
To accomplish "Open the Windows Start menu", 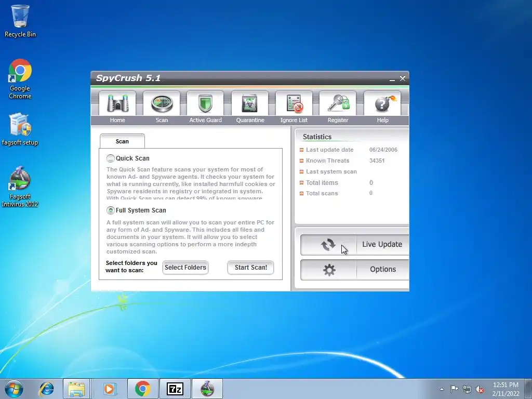I will click(x=14, y=389).
